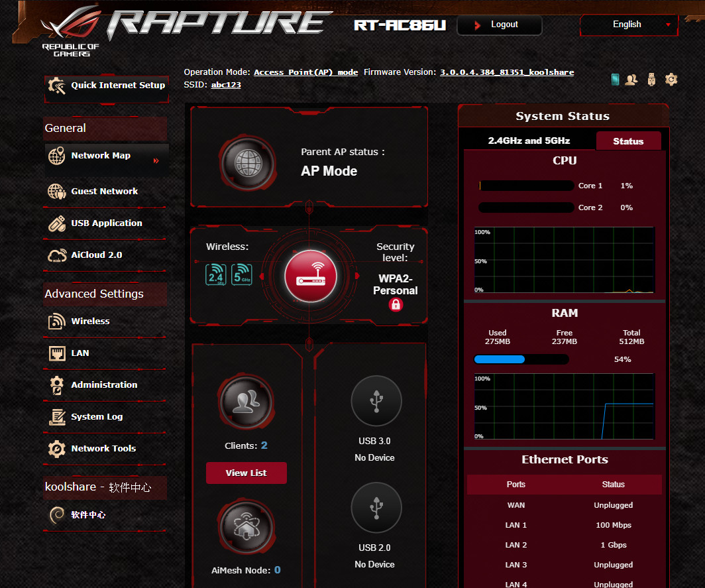
Task: Click the CPU Core 1 usage bar
Action: 527,186
